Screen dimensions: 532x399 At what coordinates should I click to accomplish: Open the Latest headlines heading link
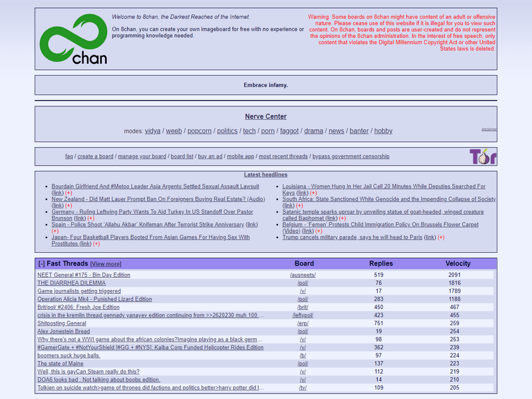tap(265, 175)
